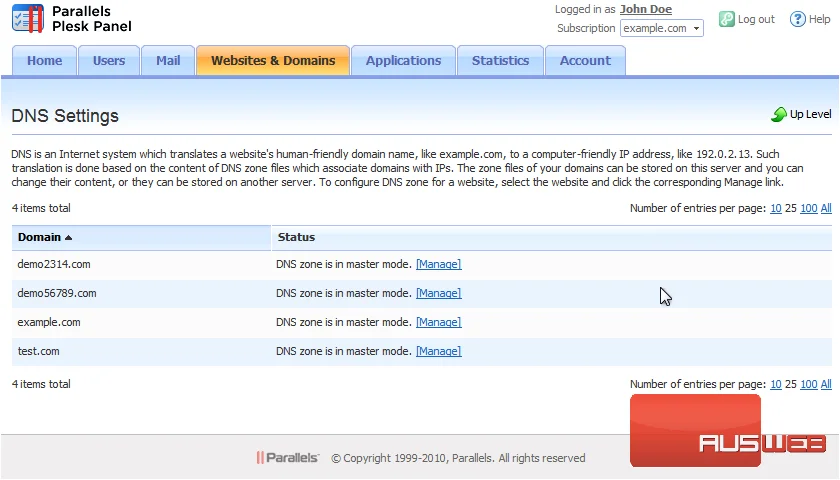Go to the Mail tab
Viewport: 840px width, 480px height.
pyautogui.click(x=168, y=61)
